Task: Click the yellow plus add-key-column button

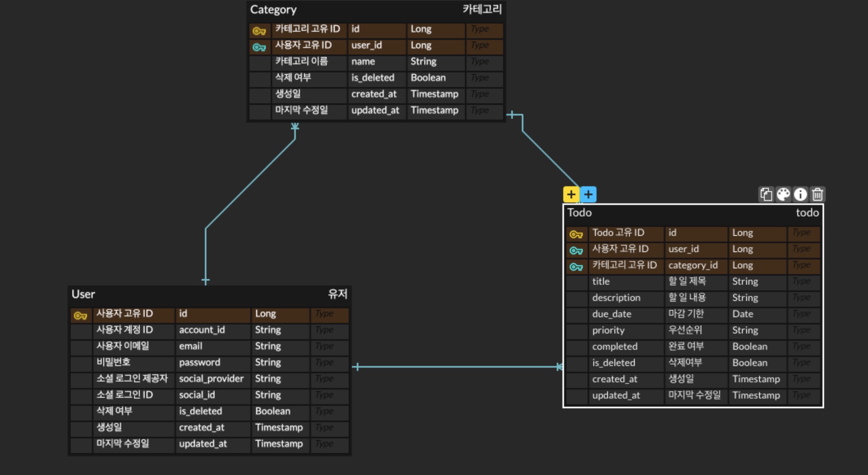Action: click(571, 194)
